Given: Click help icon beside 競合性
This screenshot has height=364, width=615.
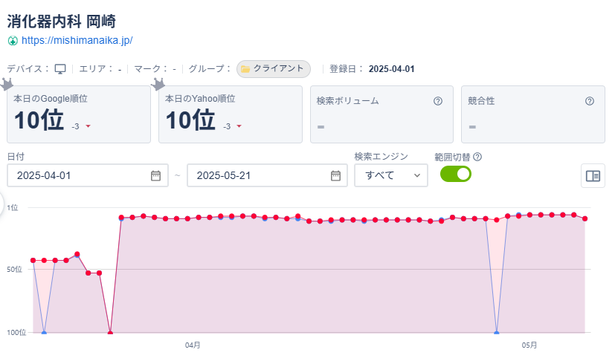Looking at the screenshot, I should tap(590, 101).
